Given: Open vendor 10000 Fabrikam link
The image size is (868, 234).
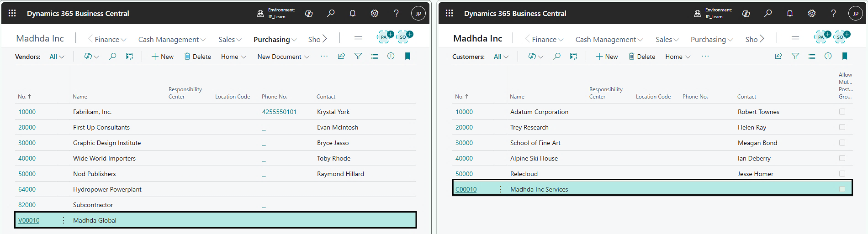Looking at the screenshot, I should [x=27, y=112].
